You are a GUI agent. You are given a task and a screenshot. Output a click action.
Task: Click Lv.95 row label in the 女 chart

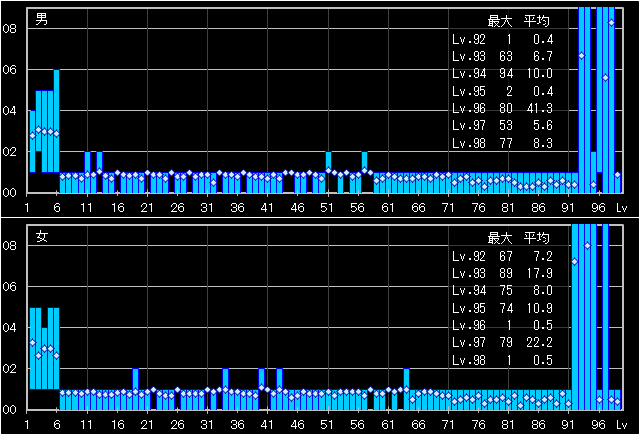469,308
